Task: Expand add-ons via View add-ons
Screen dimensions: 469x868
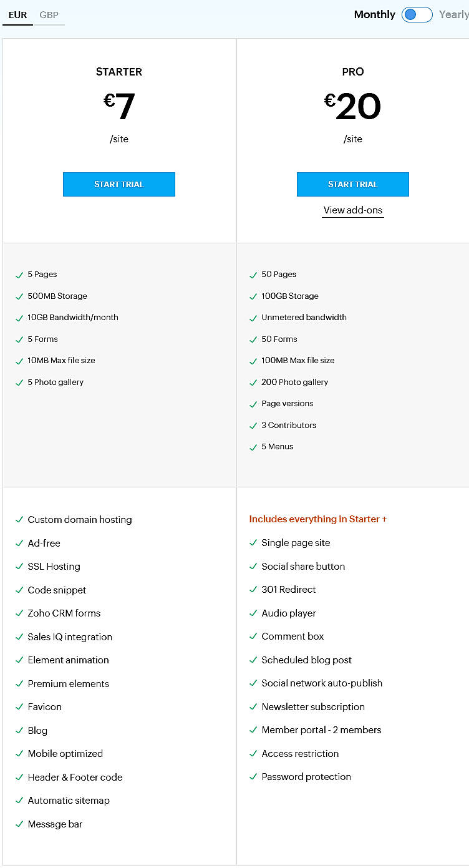Action: 352,210
